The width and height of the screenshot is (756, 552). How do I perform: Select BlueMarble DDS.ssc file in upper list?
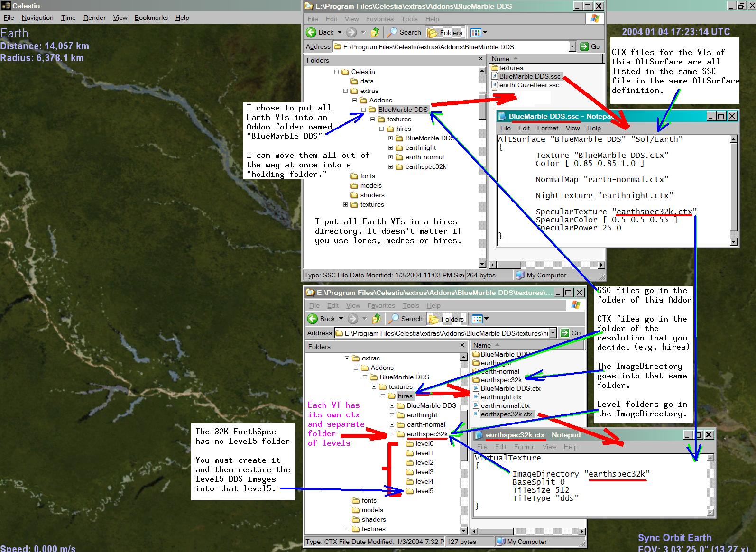click(x=530, y=76)
